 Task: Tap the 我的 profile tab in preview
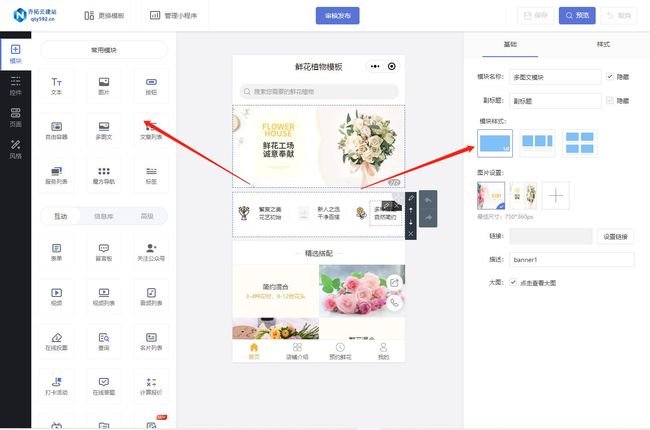click(x=383, y=351)
